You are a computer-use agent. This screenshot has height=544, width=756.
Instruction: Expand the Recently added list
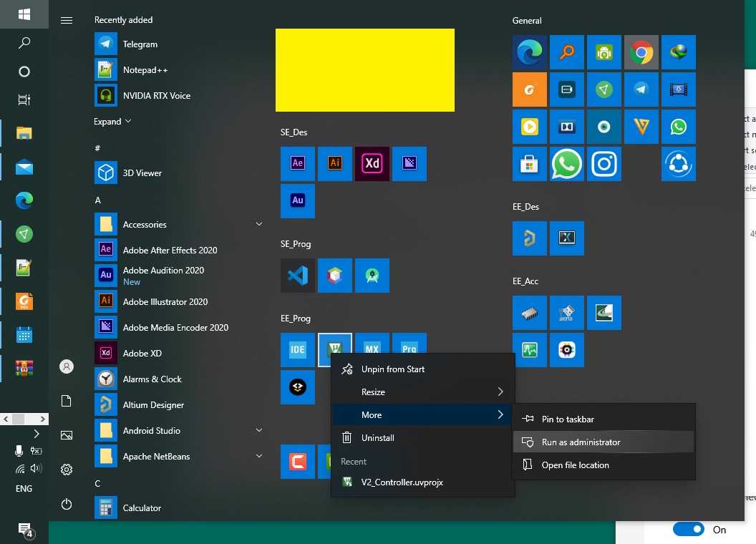coord(113,122)
